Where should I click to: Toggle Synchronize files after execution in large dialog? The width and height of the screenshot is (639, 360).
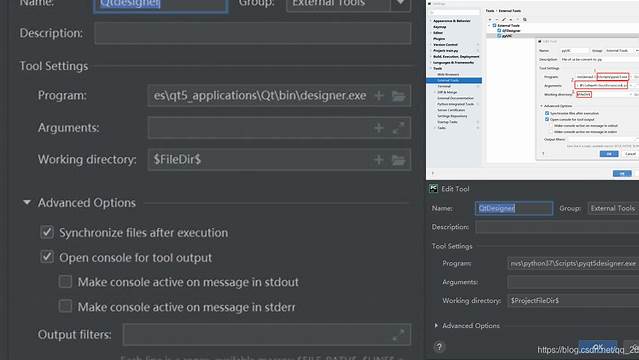pyautogui.click(x=47, y=232)
